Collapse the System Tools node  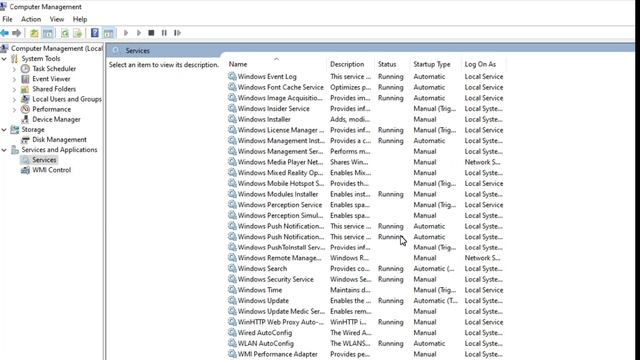[4, 59]
